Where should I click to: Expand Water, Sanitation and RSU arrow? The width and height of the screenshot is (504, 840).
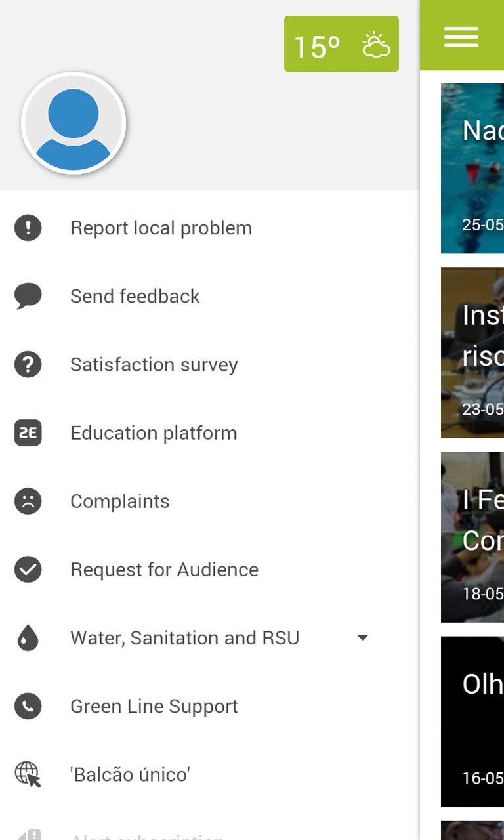(x=362, y=637)
